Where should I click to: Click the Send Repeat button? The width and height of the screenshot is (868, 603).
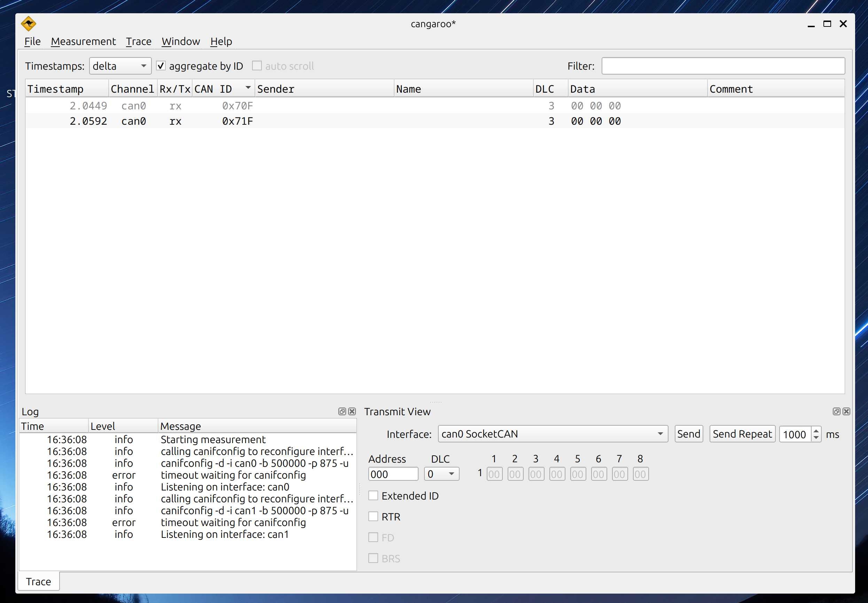pos(741,434)
